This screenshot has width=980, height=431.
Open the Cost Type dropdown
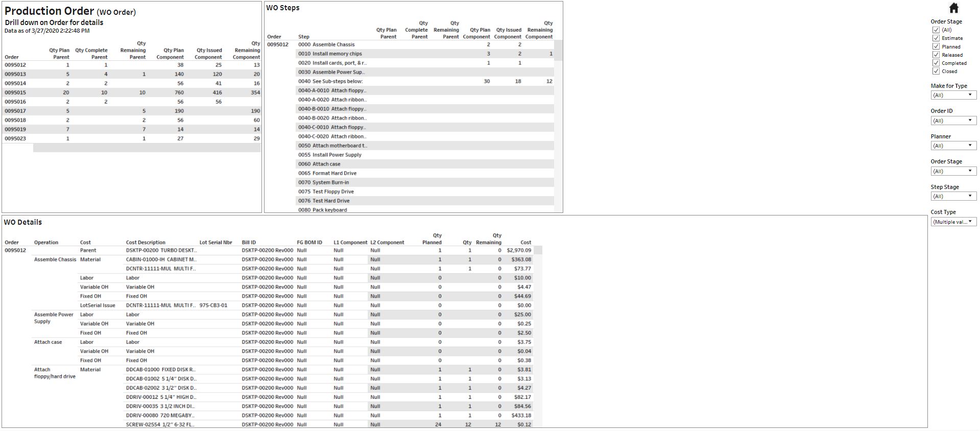pyautogui.click(x=953, y=222)
